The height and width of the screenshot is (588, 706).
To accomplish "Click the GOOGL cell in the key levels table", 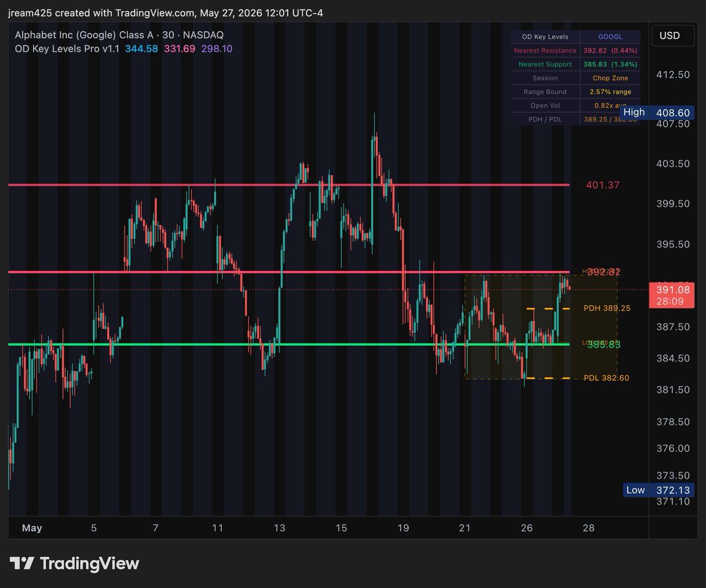I will (x=610, y=37).
